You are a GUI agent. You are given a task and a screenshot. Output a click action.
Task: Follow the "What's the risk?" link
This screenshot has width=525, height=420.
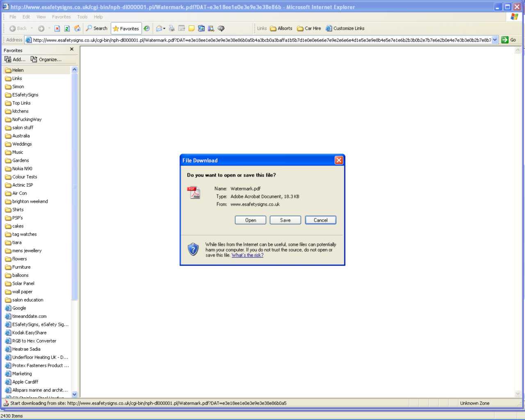[x=247, y=255]
